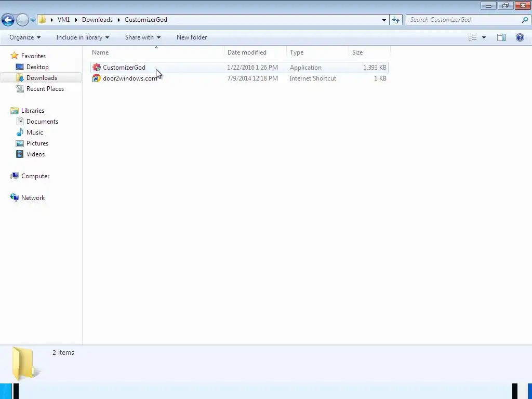The width and height of the screenshot is (532, 399).
Task: Click the 7/9/2014 12:18 PM date cell
Action: coord(252,78)
